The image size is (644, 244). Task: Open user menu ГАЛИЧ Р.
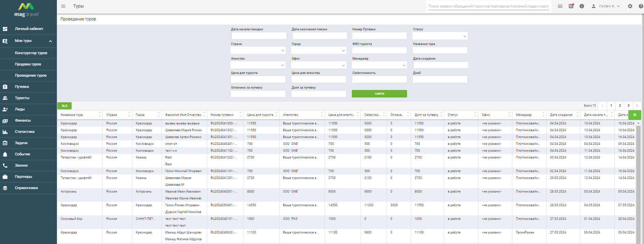coord(605,6)
